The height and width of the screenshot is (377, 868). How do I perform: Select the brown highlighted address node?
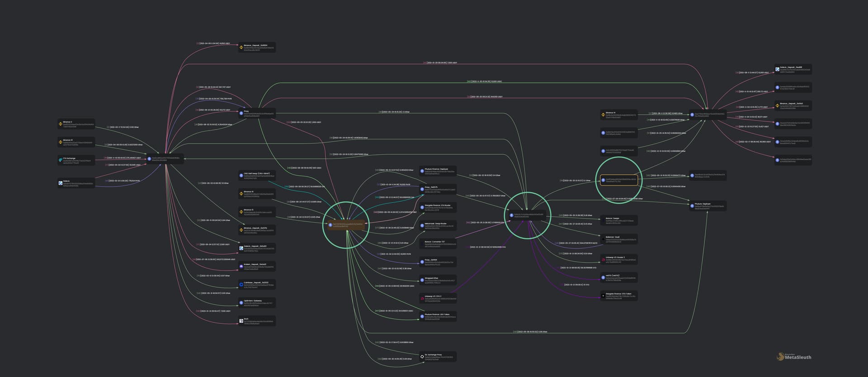(x=346, y=224)
